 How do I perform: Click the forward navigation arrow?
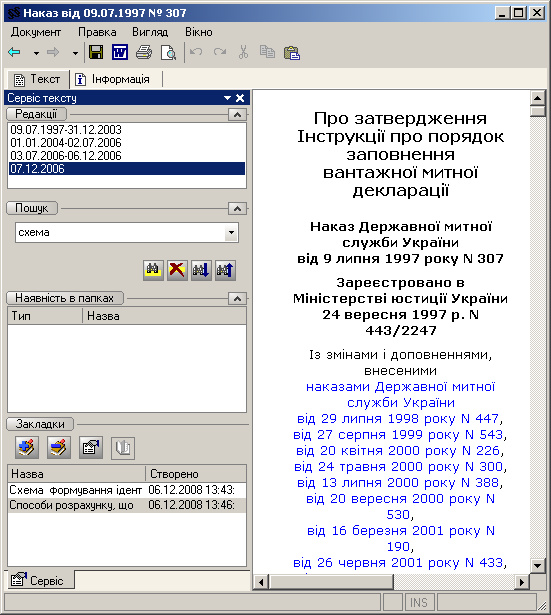click(53, 52)
